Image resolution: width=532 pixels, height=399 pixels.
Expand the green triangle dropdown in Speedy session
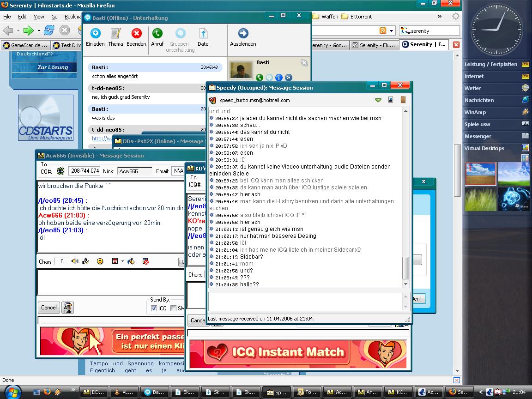tap(378, 100)
